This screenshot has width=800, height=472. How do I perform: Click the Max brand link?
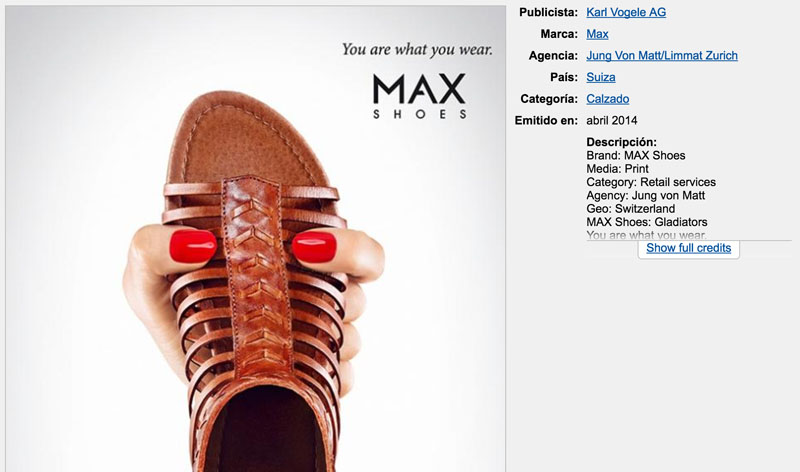pos(597,34)
